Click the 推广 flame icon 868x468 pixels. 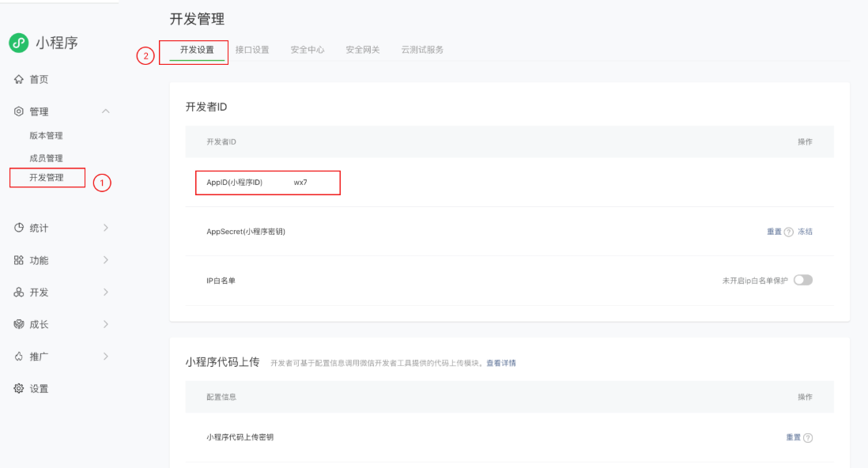coord(18,357)
